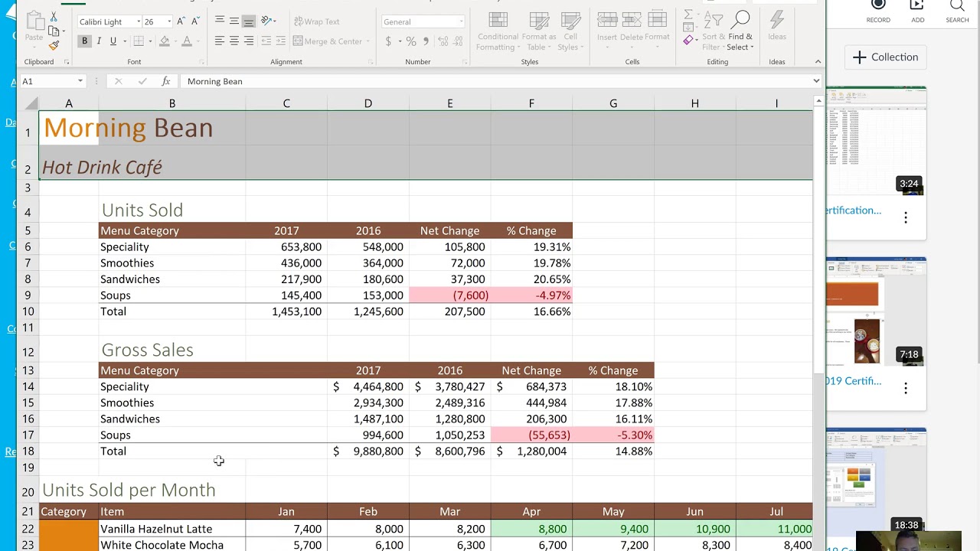Viewport: 980px width, 551px height.
Task: Click Increase Indent icon
Action: pos(280,41)
